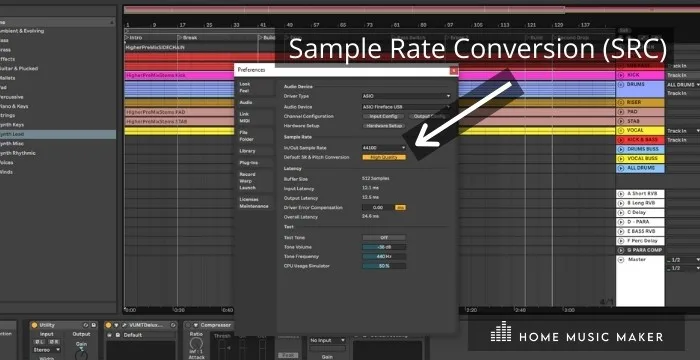Toggle Utility right channel phase invert button
Viewport: 700px width, 360px height.
(54, 342)
